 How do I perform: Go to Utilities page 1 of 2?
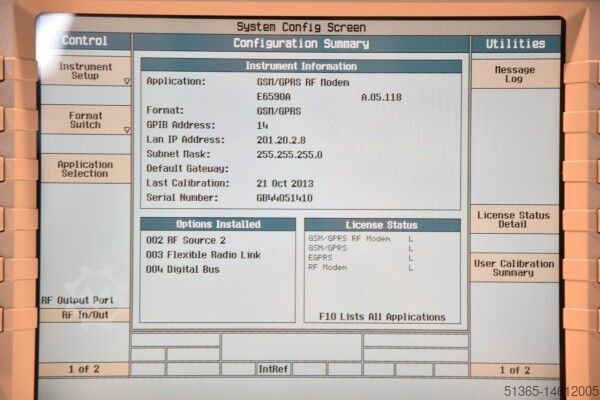click(515, 370)
